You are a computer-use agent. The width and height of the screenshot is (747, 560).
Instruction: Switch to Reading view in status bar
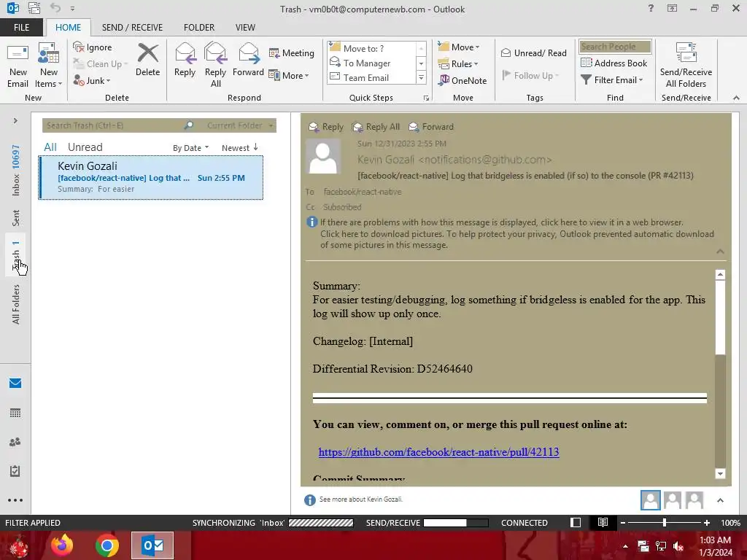(603, 523)
